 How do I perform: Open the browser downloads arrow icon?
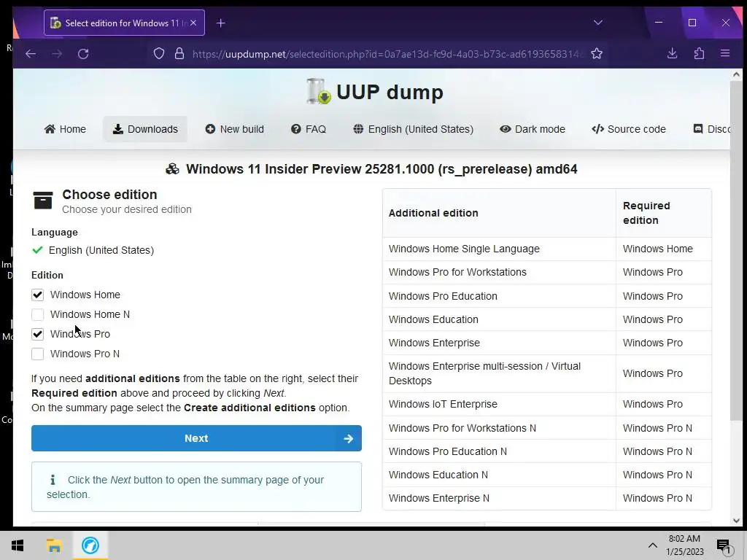(672, 53)
